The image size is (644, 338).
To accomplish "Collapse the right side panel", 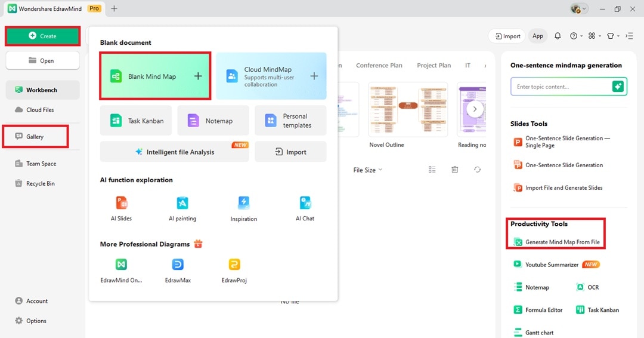I will click(x=629, y=36).
